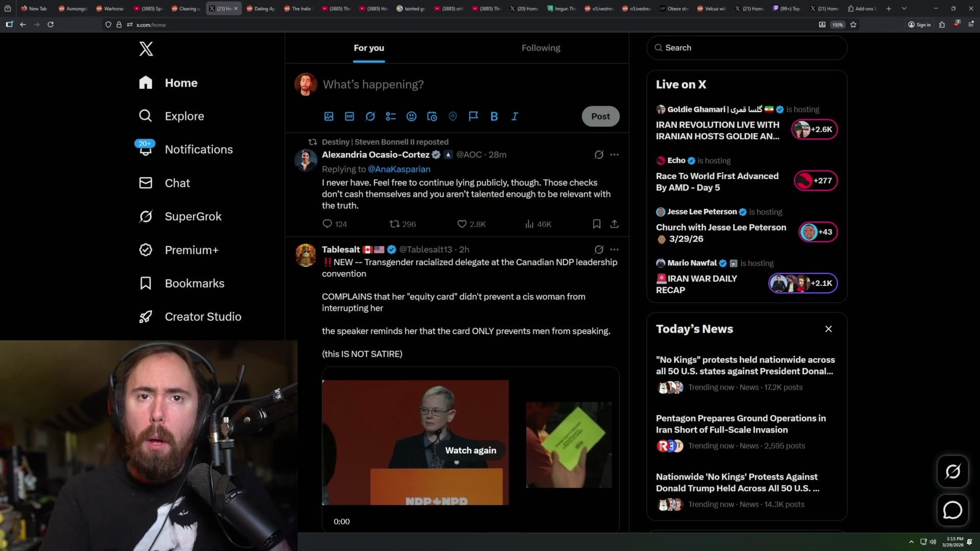Screen dimensions: 980x551
Task: Apply bold formatting in the composer
Action: click(x=494, y=116)
